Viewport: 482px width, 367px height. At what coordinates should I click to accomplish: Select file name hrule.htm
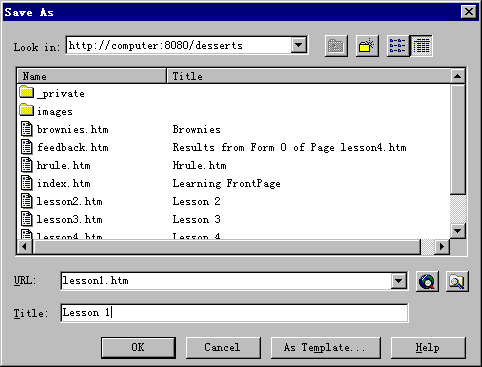click(x=64, y=165)
